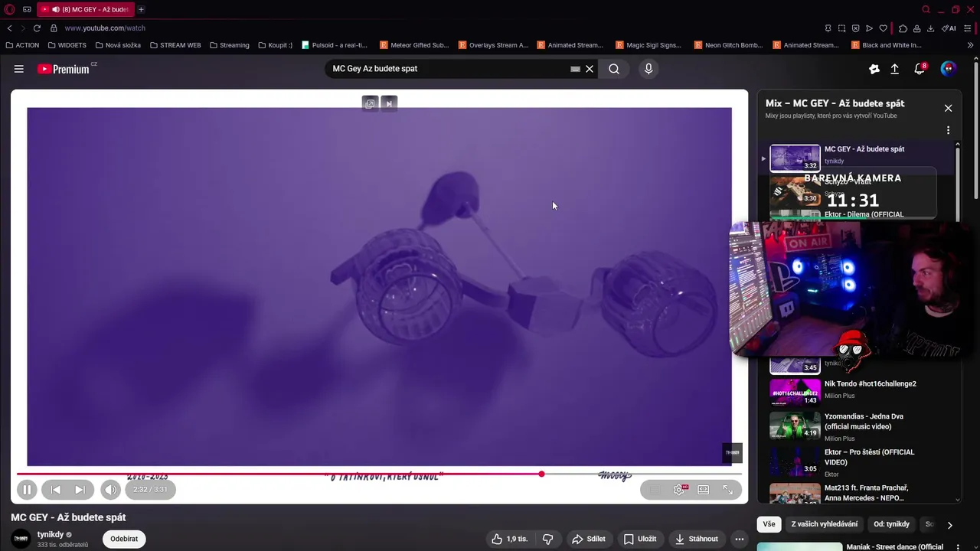Select Z vašich vyhledávání chip
Viewport: 980px width, 551px height.
[x=825, y=524]
